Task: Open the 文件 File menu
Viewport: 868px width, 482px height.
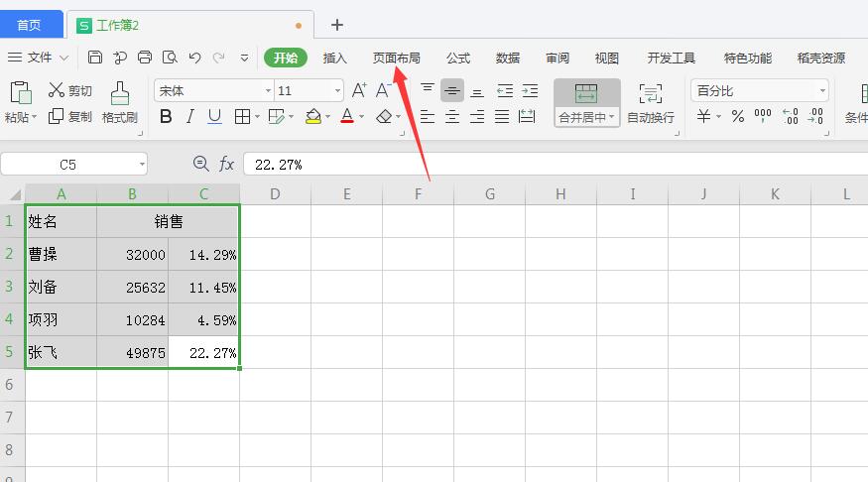Action: [38, 57]
